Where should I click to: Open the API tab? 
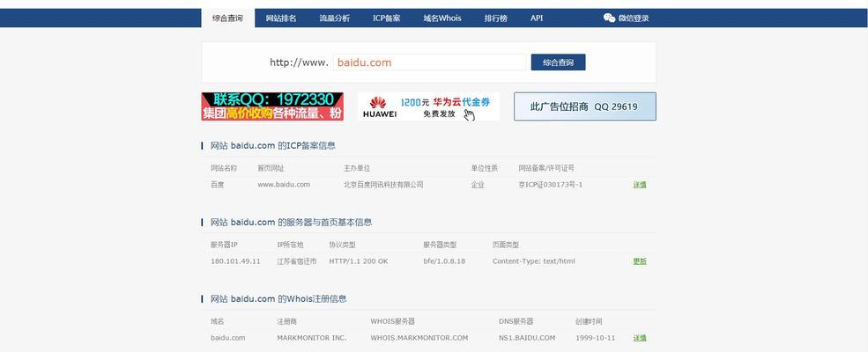537,18
